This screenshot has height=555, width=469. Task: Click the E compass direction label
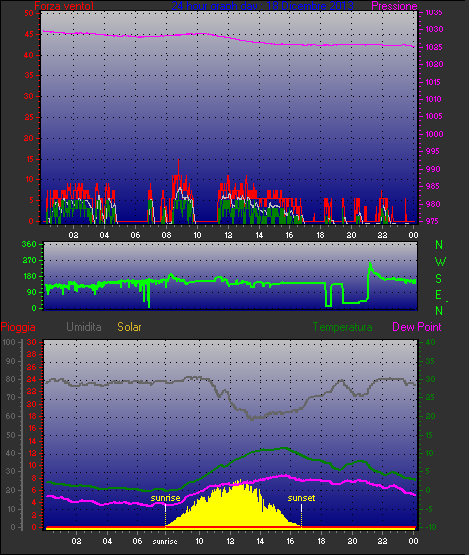click(x=439, y=294)
